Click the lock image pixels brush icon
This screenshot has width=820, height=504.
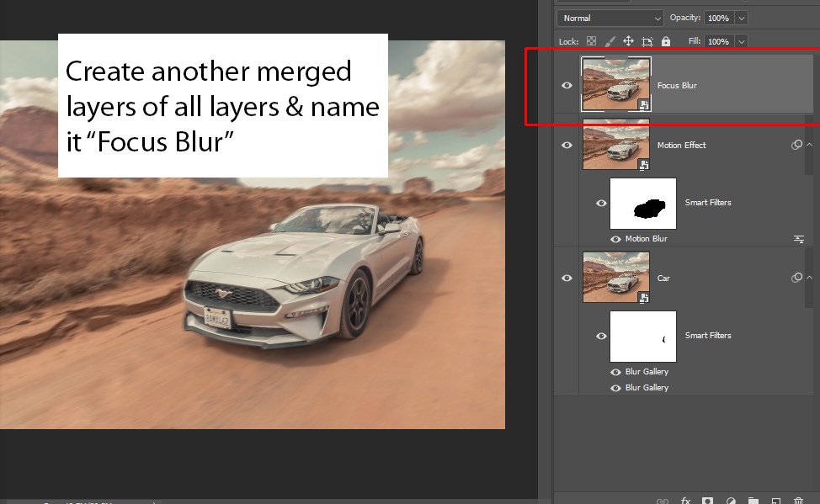click(610, 41)
